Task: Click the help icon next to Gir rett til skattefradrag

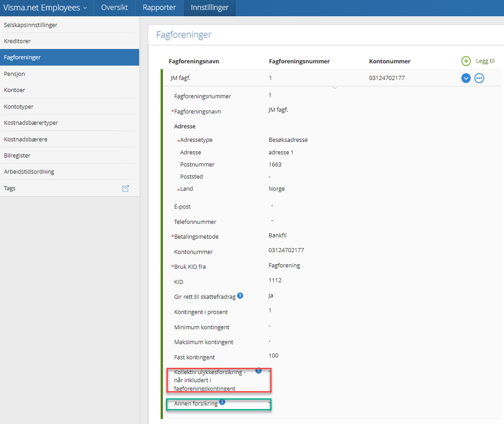Action: (x=240, y=296)
